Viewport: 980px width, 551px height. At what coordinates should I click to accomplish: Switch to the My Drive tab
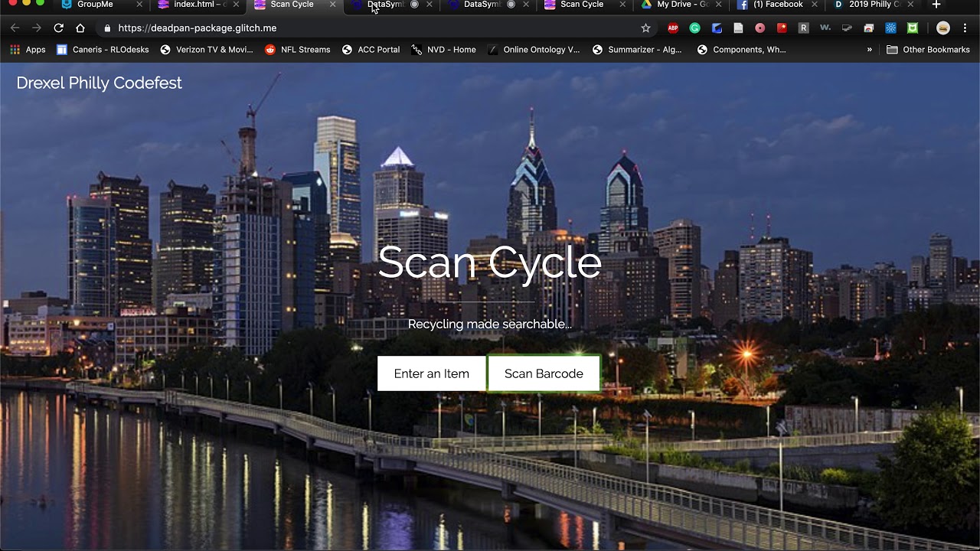coord(682,5)
